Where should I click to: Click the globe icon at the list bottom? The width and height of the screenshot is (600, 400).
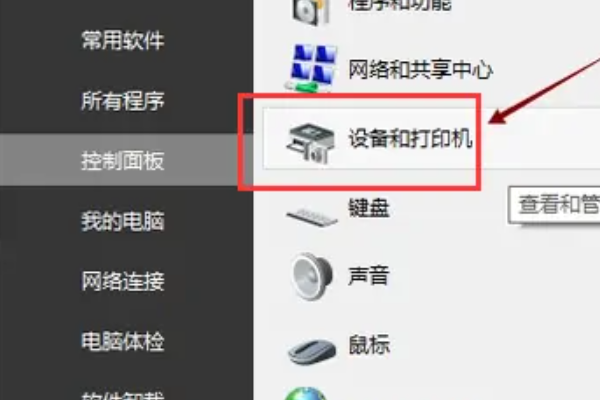pos(306,394)
